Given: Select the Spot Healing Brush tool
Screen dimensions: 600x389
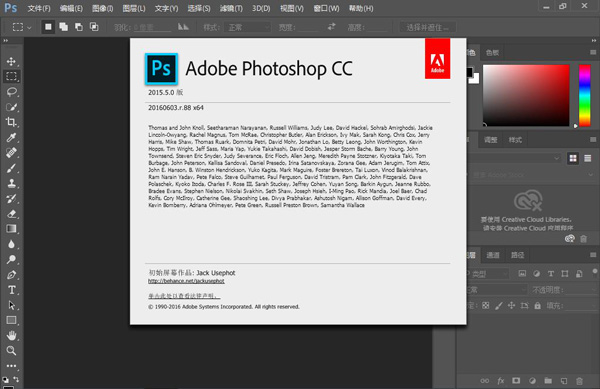Looking at the screenshot, I should coord(11,153).
